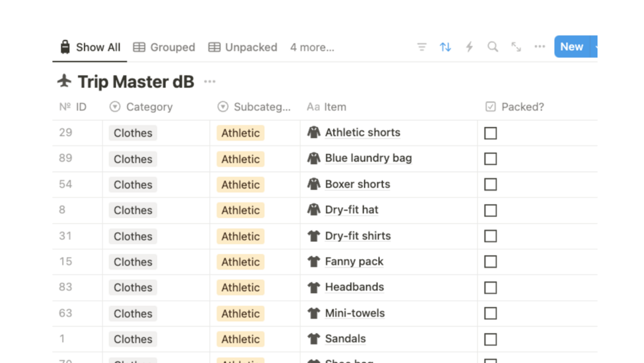Click the blue New button
This screenshot has height=363, width=644.
(x=572, y=47)
